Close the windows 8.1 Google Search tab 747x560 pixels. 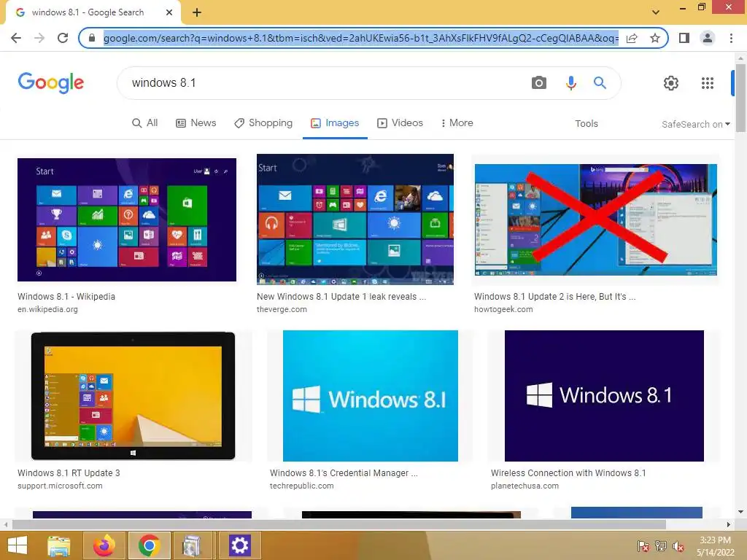169,12
